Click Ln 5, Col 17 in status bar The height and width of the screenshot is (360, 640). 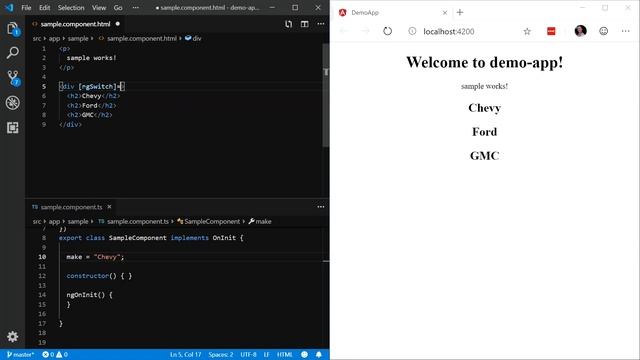185,354
